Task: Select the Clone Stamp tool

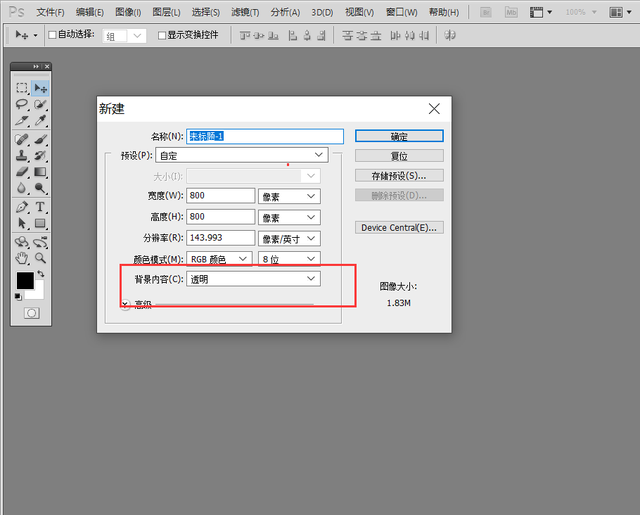Action: click(22, 155)
